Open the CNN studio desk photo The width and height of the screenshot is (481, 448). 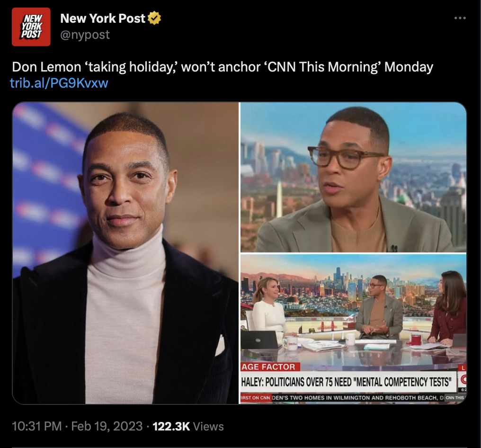[x=353, y=329]
